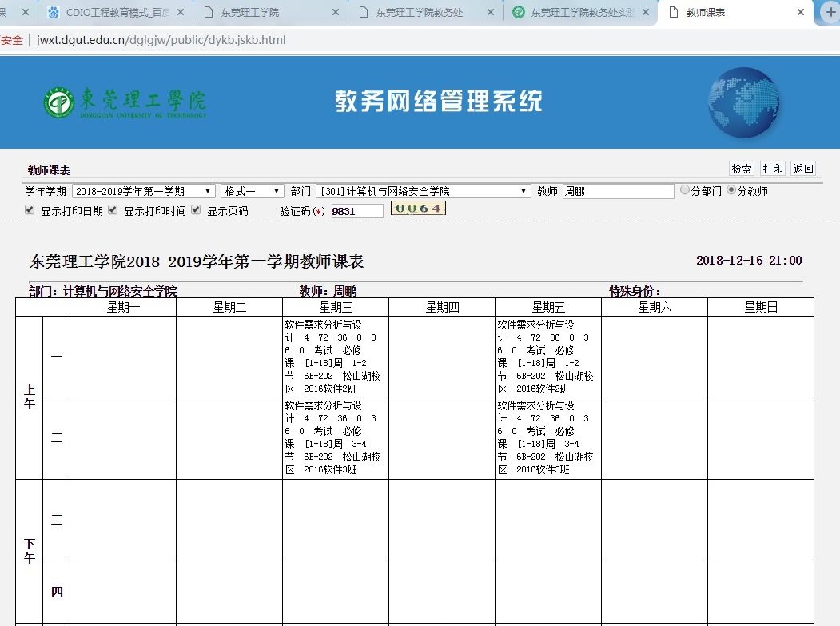Click Wednesday 1-2节 2016软件2班 course cell
The height and width of the screenshot is (626, 840).
[336, 357]
